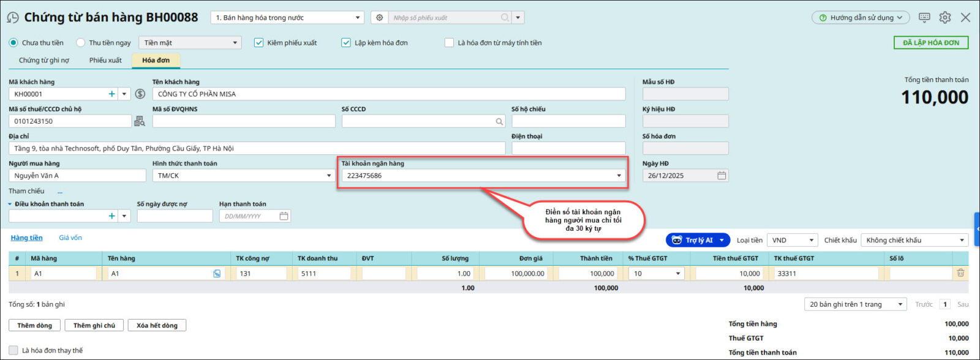Switch to the Phiếu xuất tab

click(105, 60)
